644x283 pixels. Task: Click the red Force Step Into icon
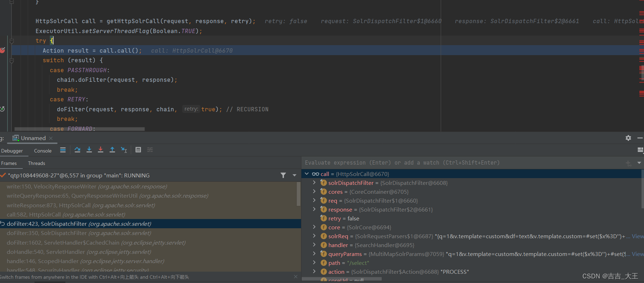pos(101,150)
